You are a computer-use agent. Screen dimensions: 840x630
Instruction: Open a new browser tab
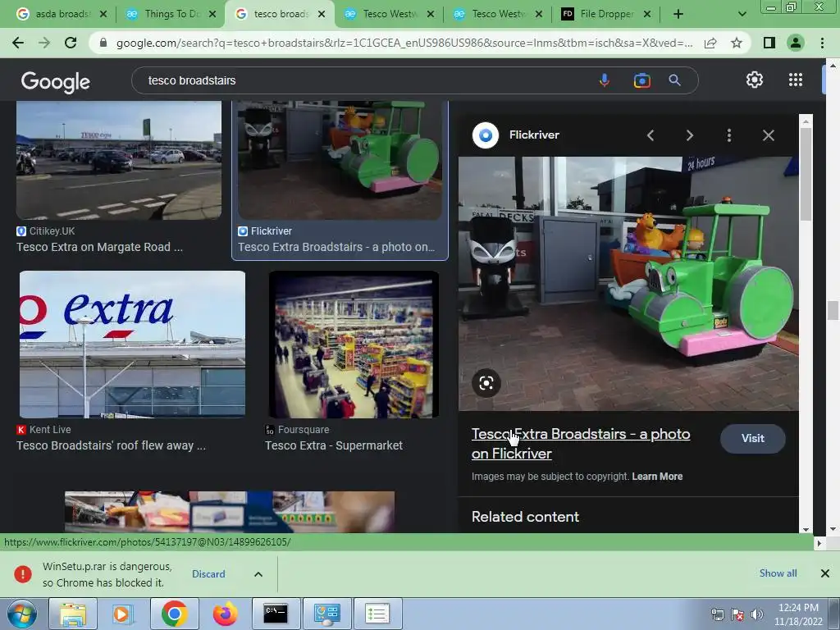click(x=678, y=14)
